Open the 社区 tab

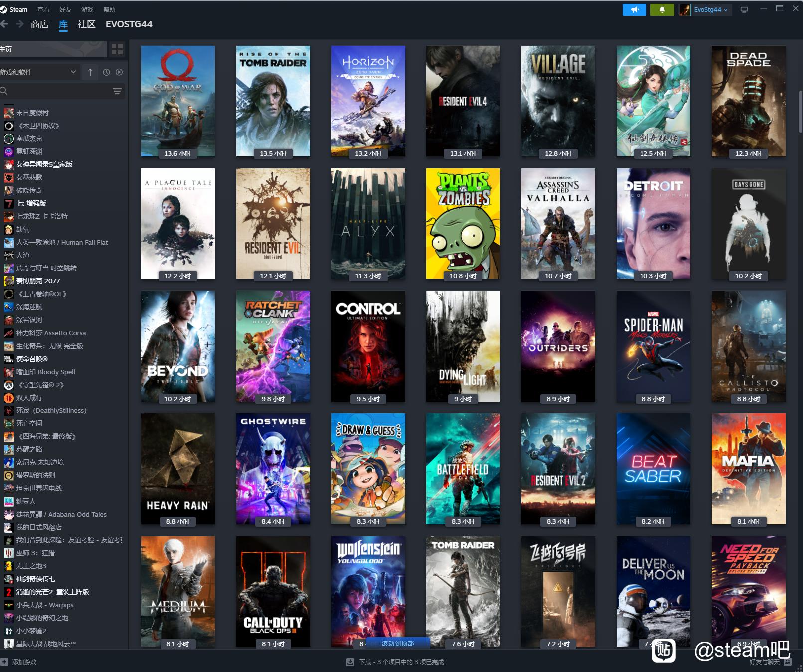coord(86,24)
